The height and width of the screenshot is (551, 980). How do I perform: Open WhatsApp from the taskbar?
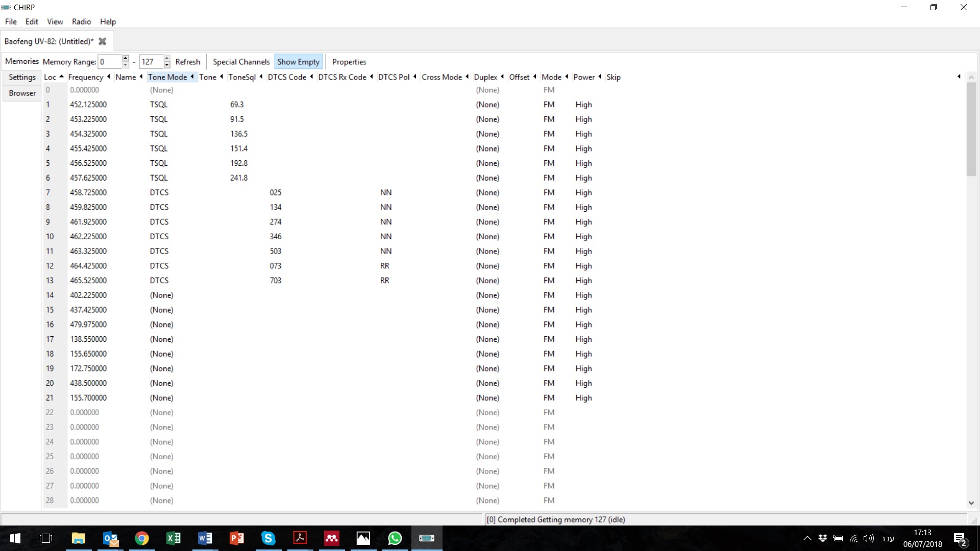click(x=395, y=538)
